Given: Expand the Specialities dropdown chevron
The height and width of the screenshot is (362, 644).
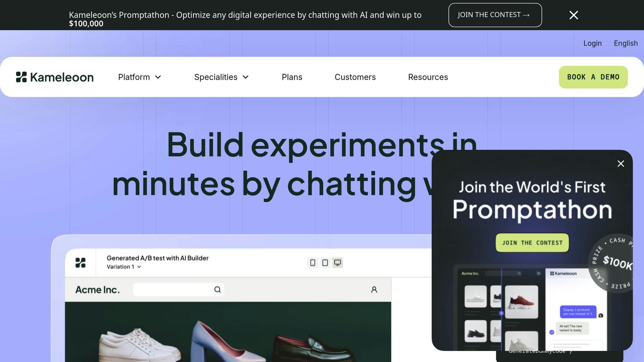Looking at the screenshot, I should click(x=246, y=77).
